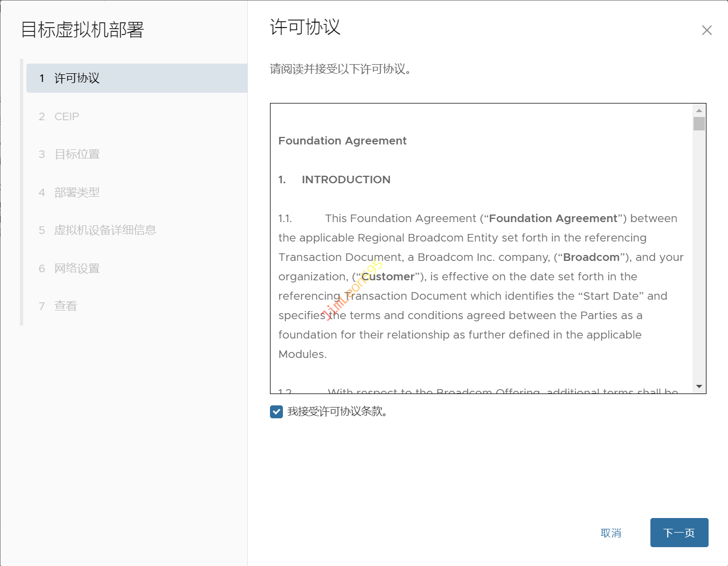Click the 许可协议 page title

(305, 27)
